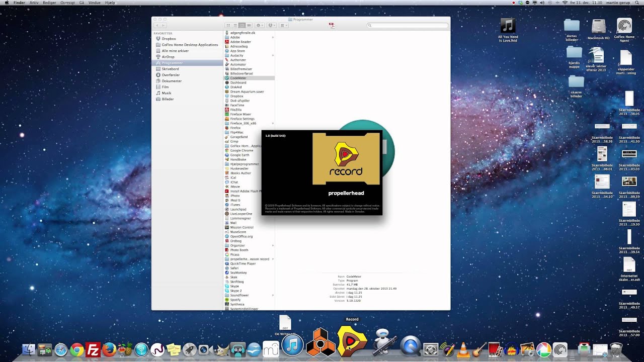
Task: Open Picasa in the Dock
Action: pyautogui.click(x=543, y=350)
